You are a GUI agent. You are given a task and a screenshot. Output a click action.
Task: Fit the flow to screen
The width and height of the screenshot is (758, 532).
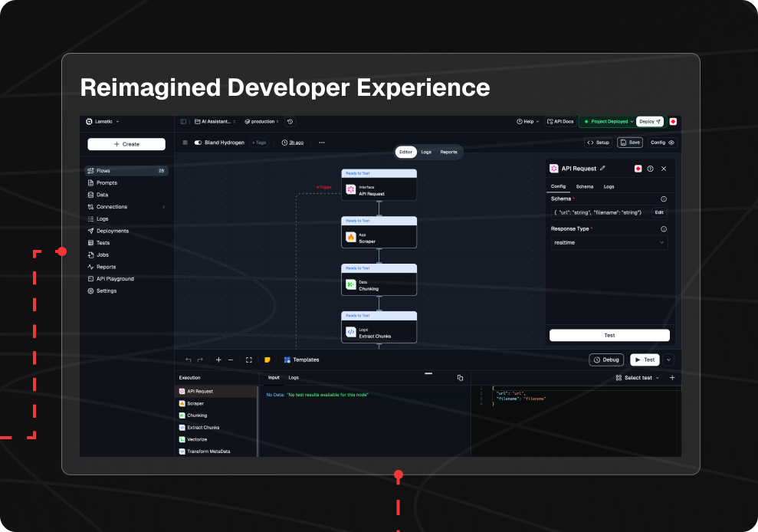coord(249,360)
